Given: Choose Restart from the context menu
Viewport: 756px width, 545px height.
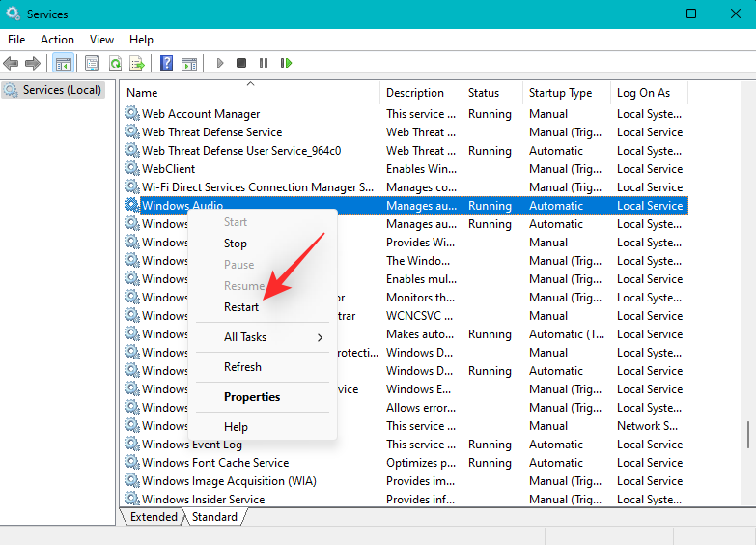Looking at the screenshot, I should coord(241,307).
